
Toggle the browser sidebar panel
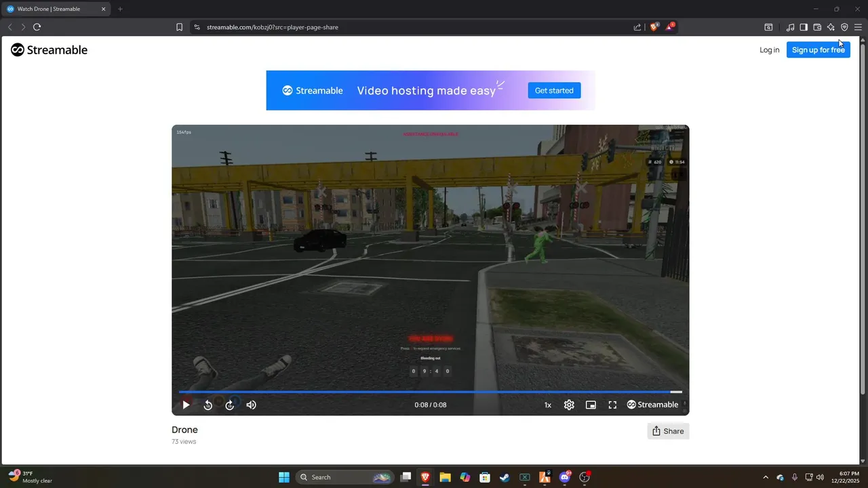tap(804, 27)
